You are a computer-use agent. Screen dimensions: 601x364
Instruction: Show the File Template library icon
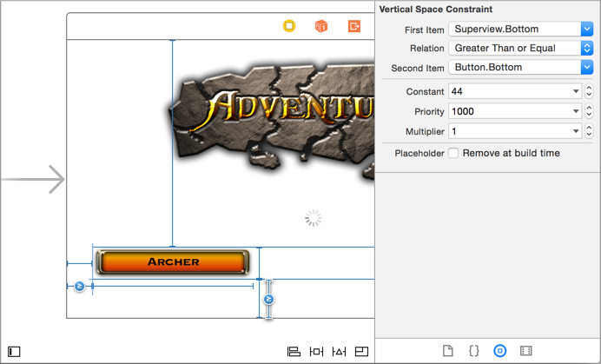(x=447, y=351)
